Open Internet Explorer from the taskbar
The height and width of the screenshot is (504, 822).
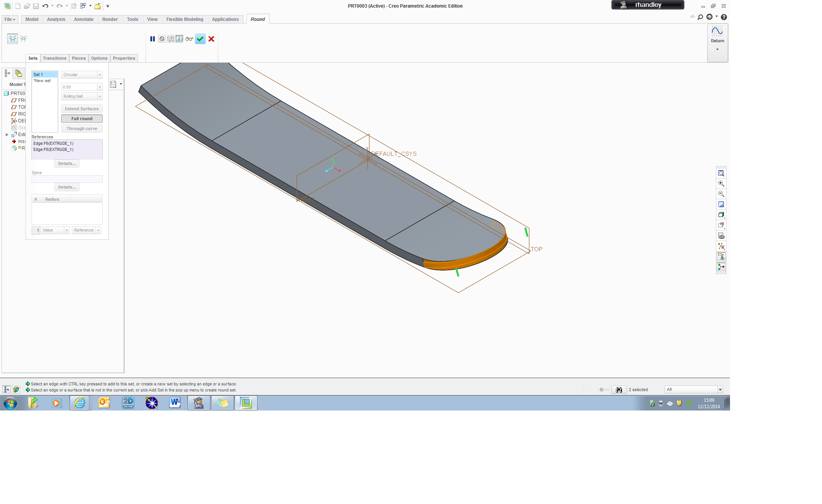click(x=80, y=403)
